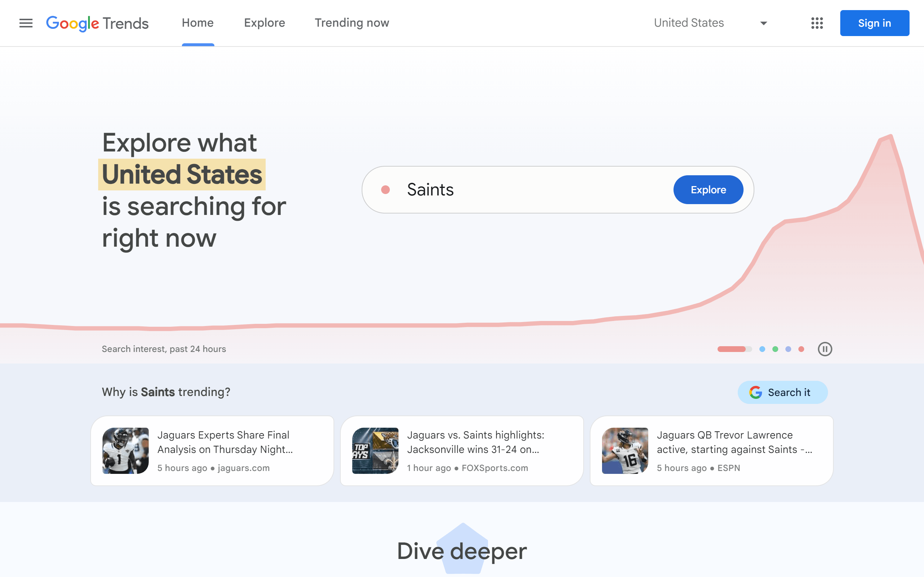This screenshot has height=577, width=924.
Task: Select the purple carousel dot
Action: pos(788,349)
